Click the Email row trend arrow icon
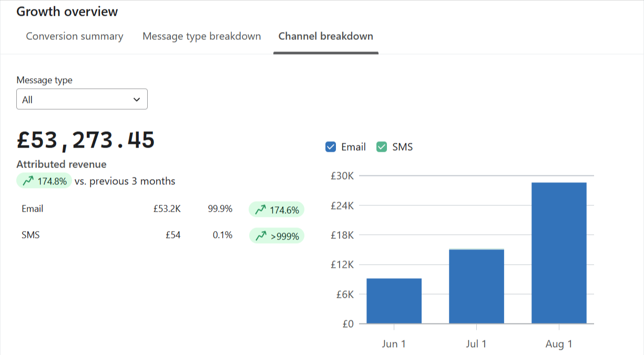Screen dimensions: 644x355 coord(260,210)
